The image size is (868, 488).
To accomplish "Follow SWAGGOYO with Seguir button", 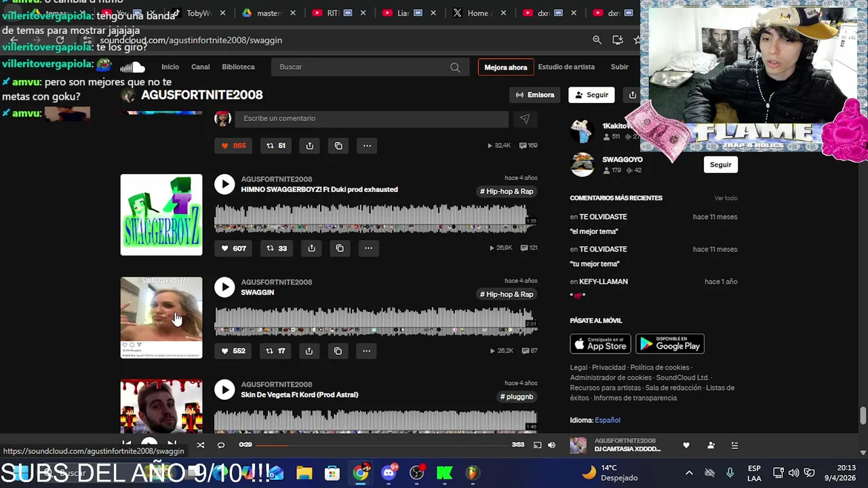I will point(721,165).
